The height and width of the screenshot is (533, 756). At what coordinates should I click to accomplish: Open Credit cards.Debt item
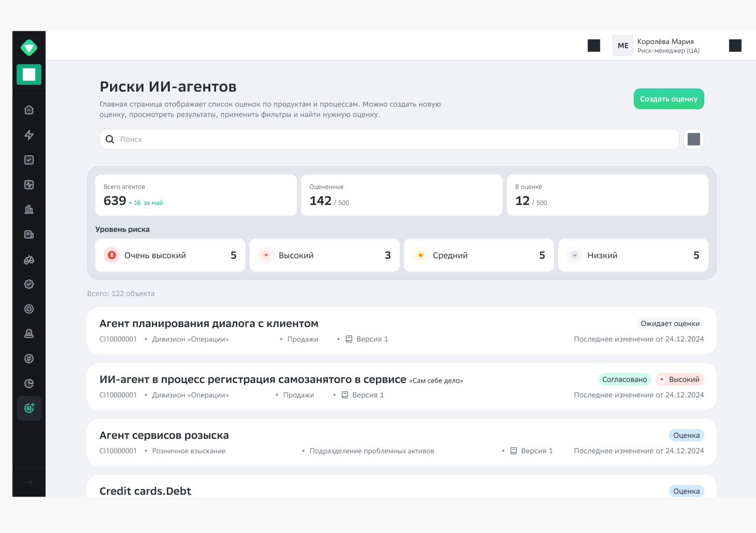(401, 486)
